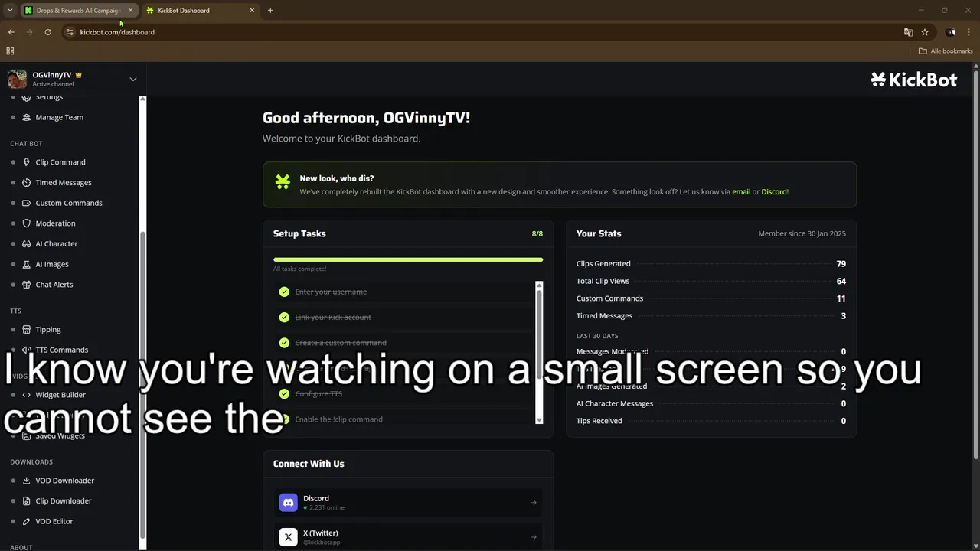Viewport: 980px width, 551px height.
Task: Click the AI Images icon
Action: [x=27, y=264]
